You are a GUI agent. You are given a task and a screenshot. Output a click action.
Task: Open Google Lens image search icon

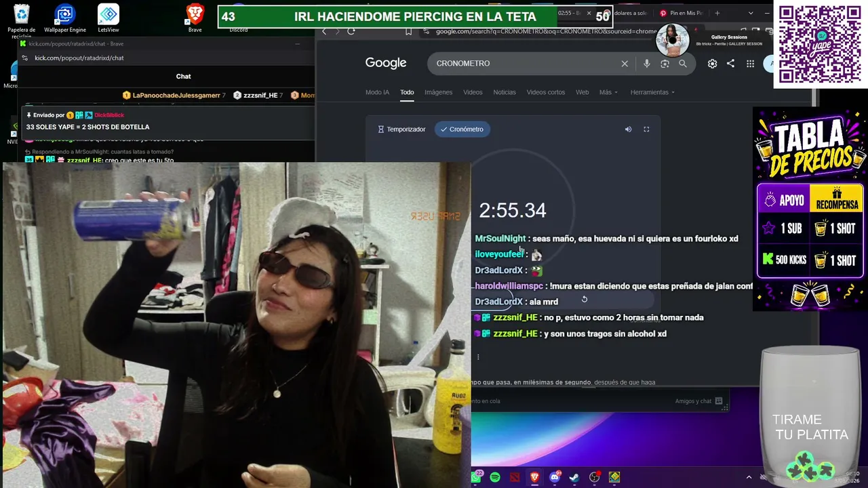[x=665, y=64]
